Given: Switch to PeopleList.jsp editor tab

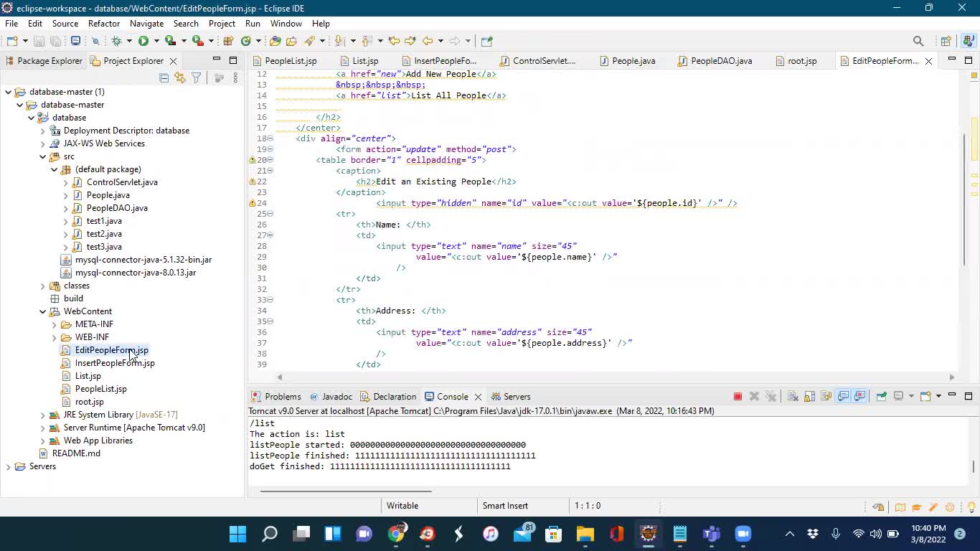Looking at the screenshot, I should coord(284,61).
